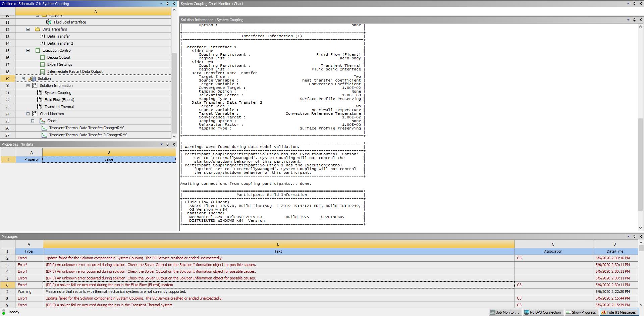Collapse the Chart Monitors tree node
The width and height of the screenshot is (644, 316).
point(28,114)
